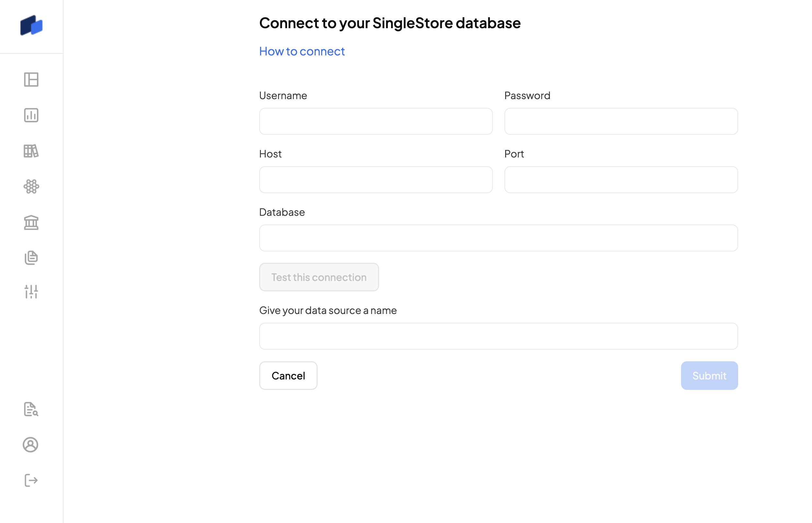
Task: Open the user profile icon in sidebar
Action: [30, 445]
